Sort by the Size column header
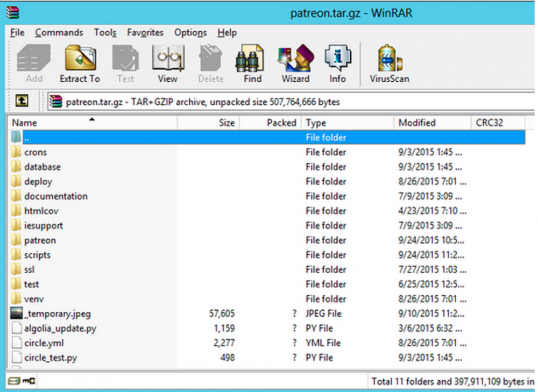538x392 pixels. pyautogui.click(x=208, y=123)
